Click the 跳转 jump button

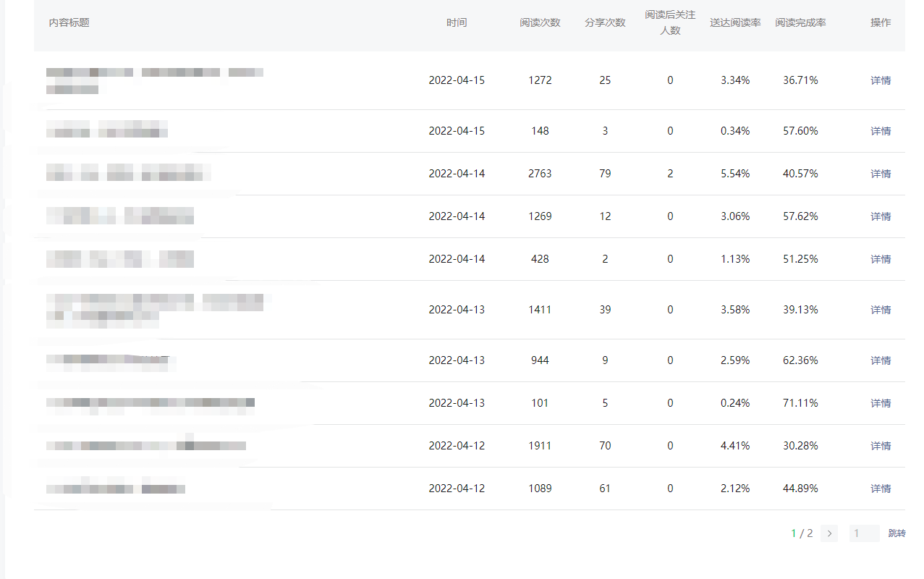[897, 533]
